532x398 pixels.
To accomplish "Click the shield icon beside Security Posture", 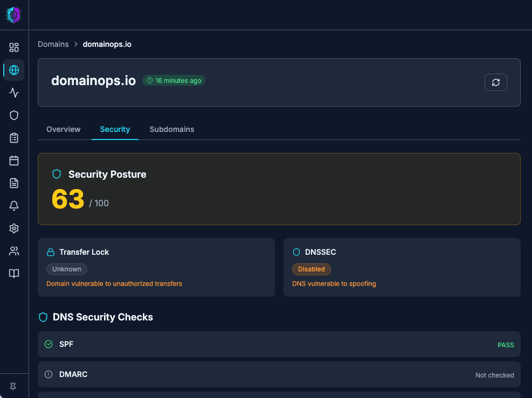I will pyautogui.click(x=57, y=174).
